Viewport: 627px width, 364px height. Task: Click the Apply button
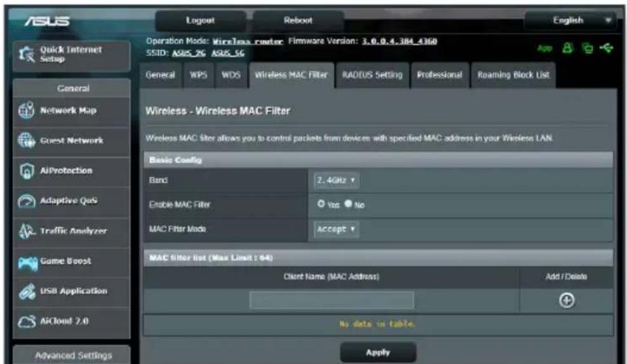[x=378, y=353]
